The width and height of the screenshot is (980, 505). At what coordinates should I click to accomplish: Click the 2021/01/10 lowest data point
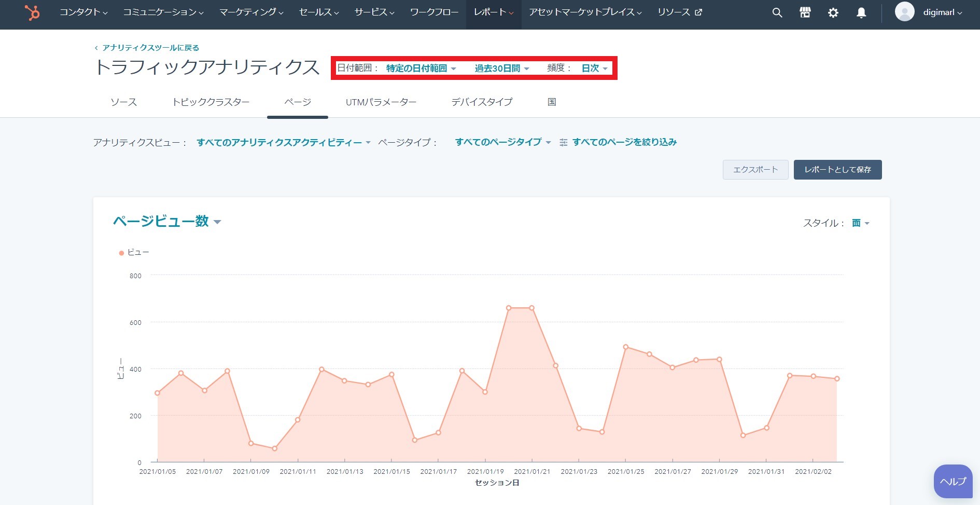click(275, 448)
